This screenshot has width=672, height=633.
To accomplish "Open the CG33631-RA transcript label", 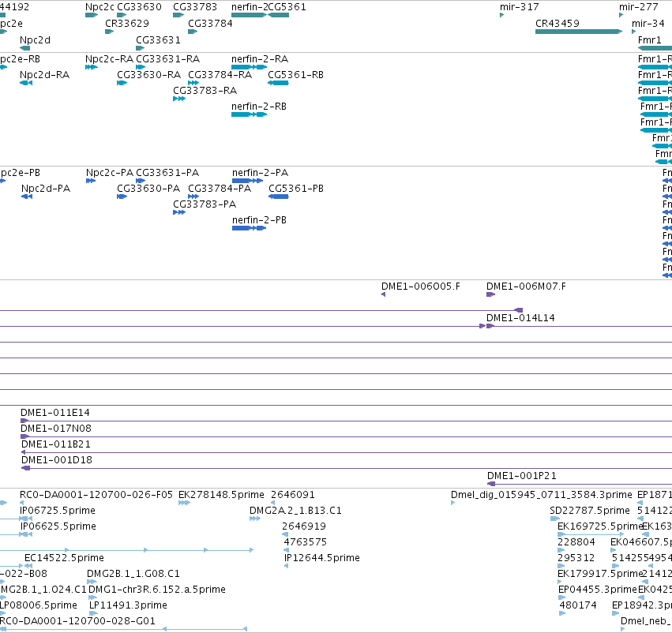I will click(168, 58).
